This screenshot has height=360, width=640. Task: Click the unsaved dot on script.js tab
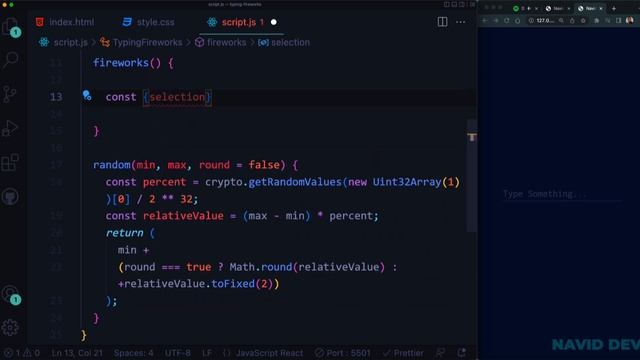(273, 22)
